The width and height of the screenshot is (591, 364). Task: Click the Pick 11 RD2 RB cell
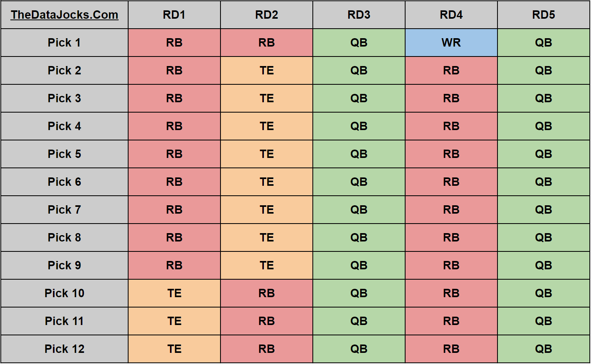267,321
